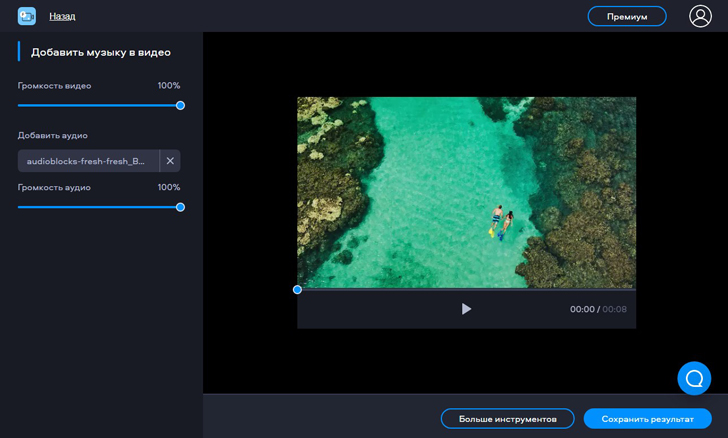Select the audioblocks-fresh audio file field

tap(88, 161)
